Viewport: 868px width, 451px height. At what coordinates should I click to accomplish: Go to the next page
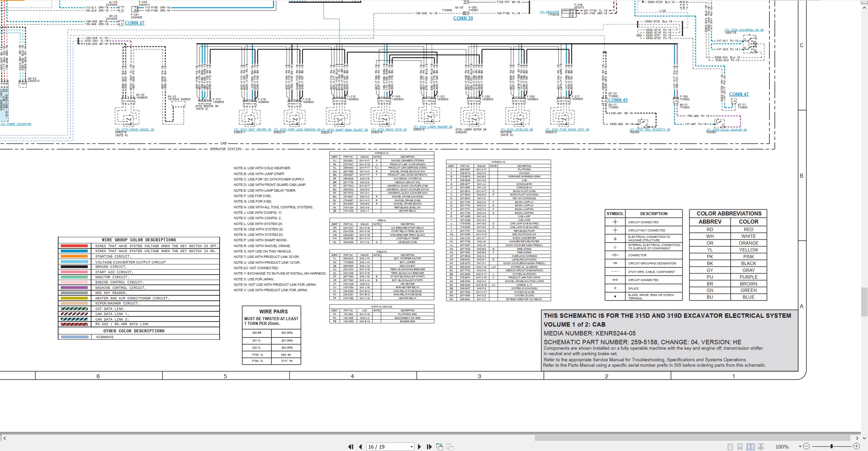(419, 447)
